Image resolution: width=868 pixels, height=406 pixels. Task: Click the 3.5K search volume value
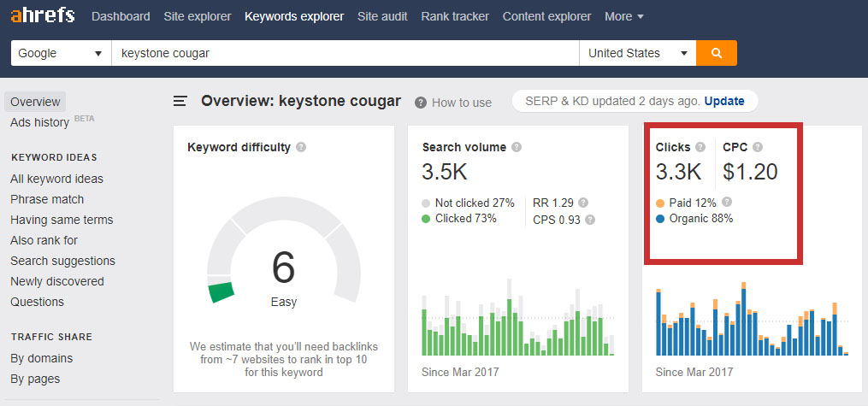(x=445, y=172)
